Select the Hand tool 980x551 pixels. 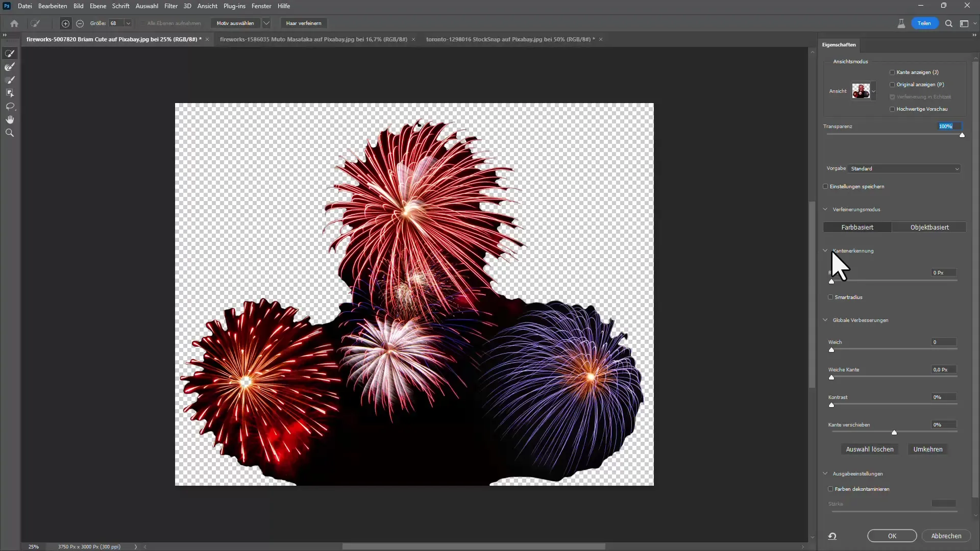click(10, 119)
